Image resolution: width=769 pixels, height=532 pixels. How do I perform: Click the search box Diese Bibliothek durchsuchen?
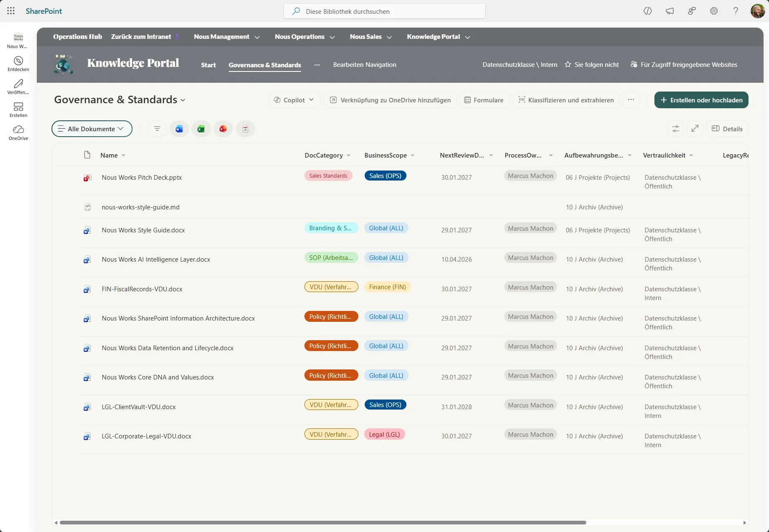384,11
